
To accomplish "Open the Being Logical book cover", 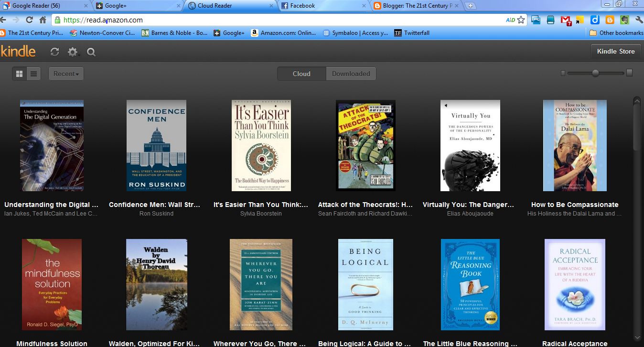I will click(x=365, y=284).
